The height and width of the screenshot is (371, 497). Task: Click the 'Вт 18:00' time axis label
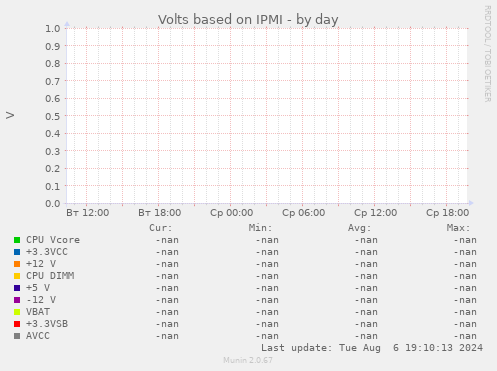[160, 213]
